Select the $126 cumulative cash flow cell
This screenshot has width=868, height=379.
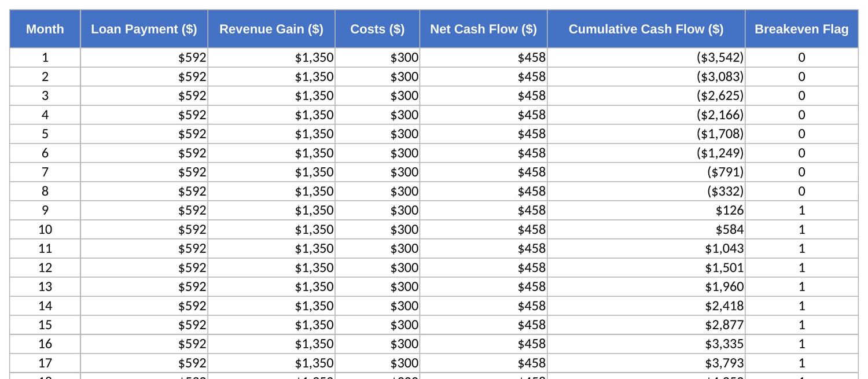click(x=646, y=210)
